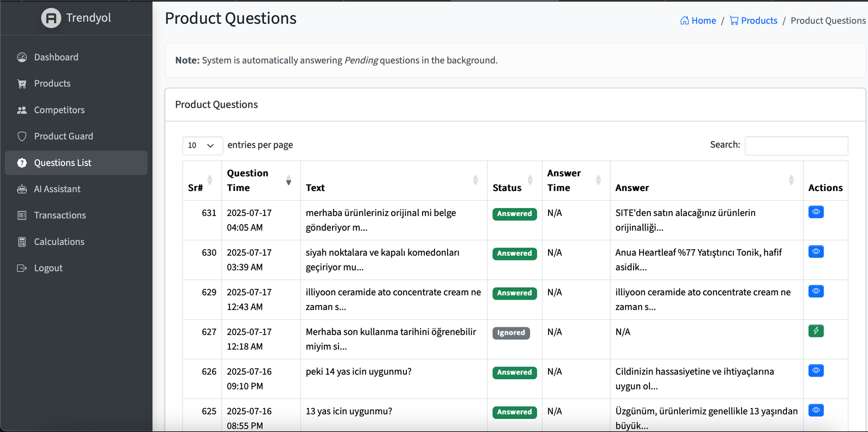
Task: Click the Ignored status badge on row 627
Action: 511,333
